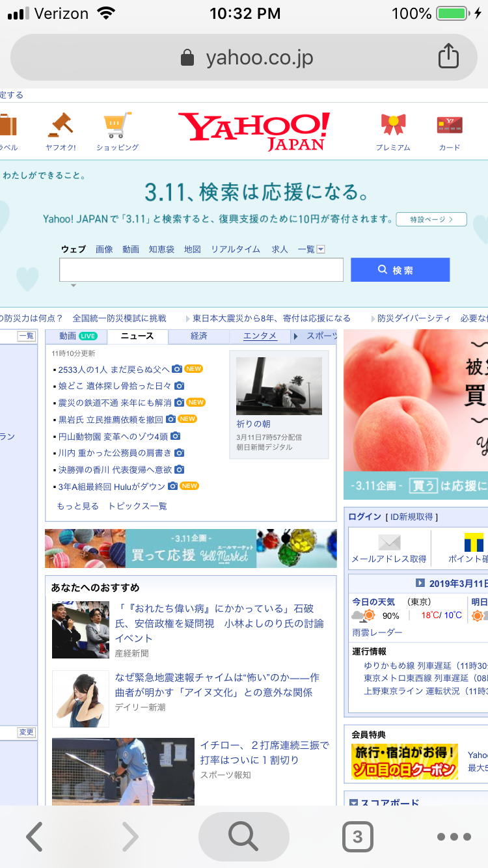This screenshot has height=868, width=488.
Task: Open the Card icon
Action: point(449,124)
